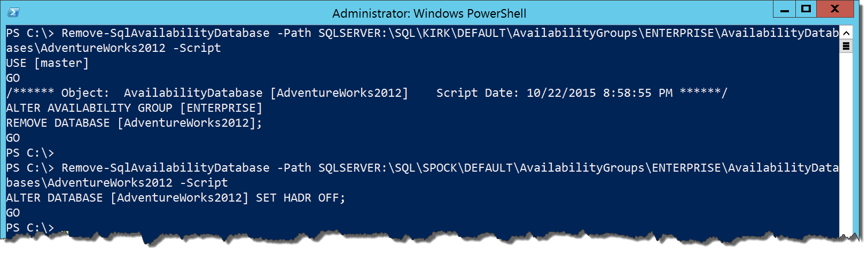This screenshot has width=868, height=254.
Task: Click the GO line under USE [master]
Action: 13,78
